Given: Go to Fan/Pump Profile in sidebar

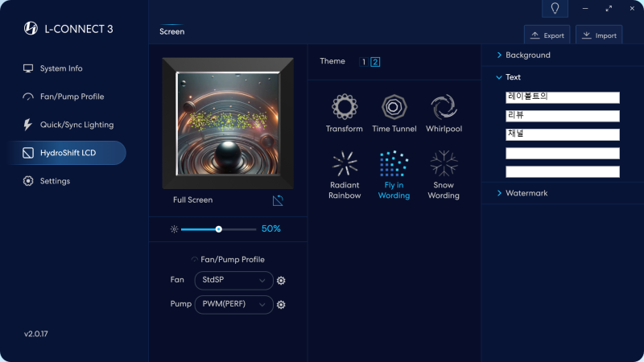Looking at the screenshot, I should click(x=64, y=97).
